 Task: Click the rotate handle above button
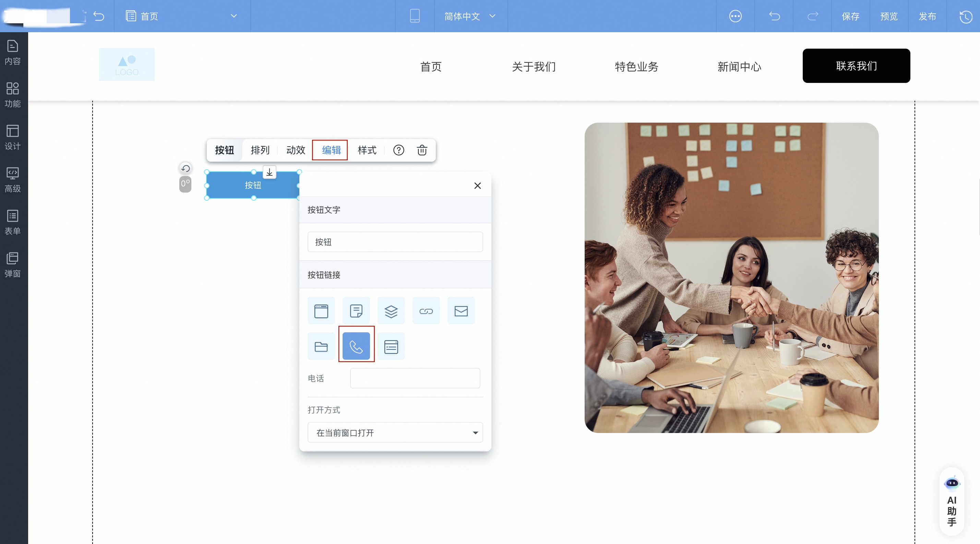tap(185, 169)
